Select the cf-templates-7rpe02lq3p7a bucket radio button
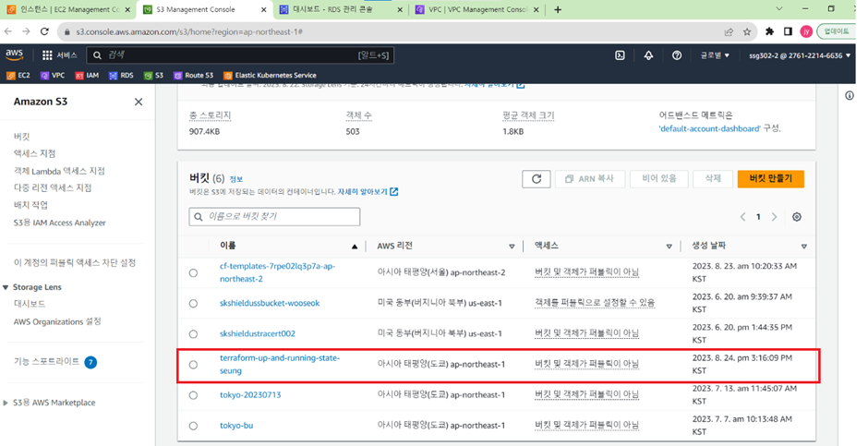 pos(193,272)
